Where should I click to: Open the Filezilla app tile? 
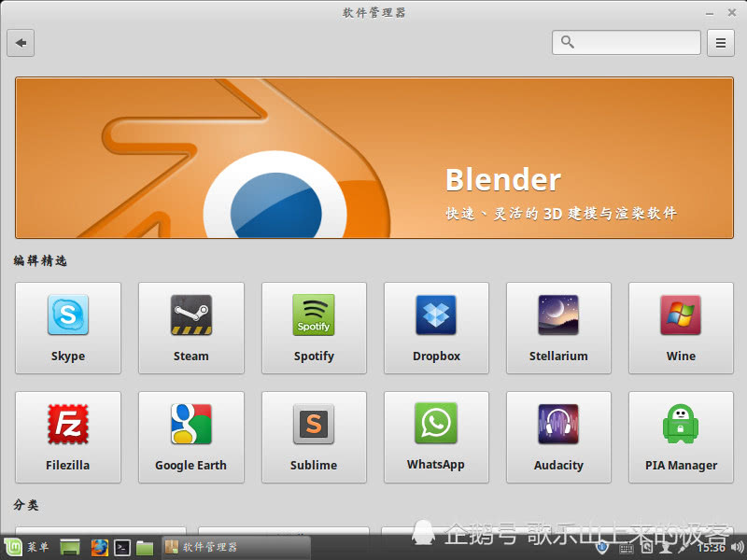(68, 437)
